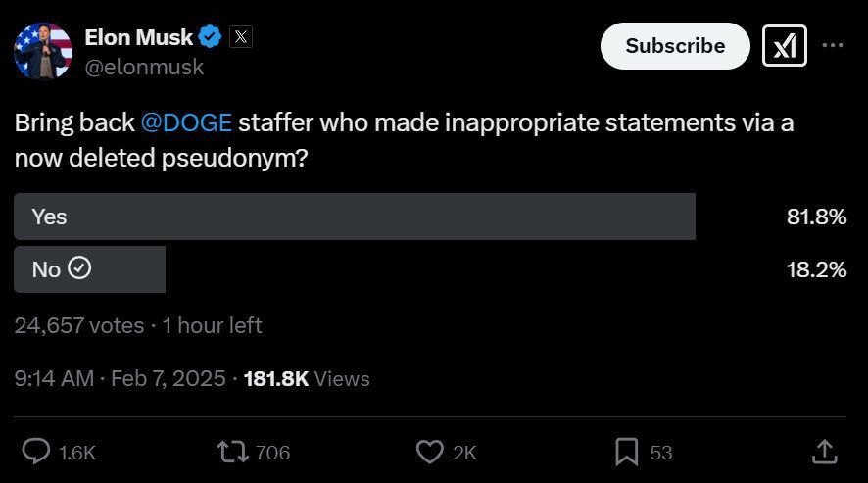Click the 181.8K Views count

point(307,378)
